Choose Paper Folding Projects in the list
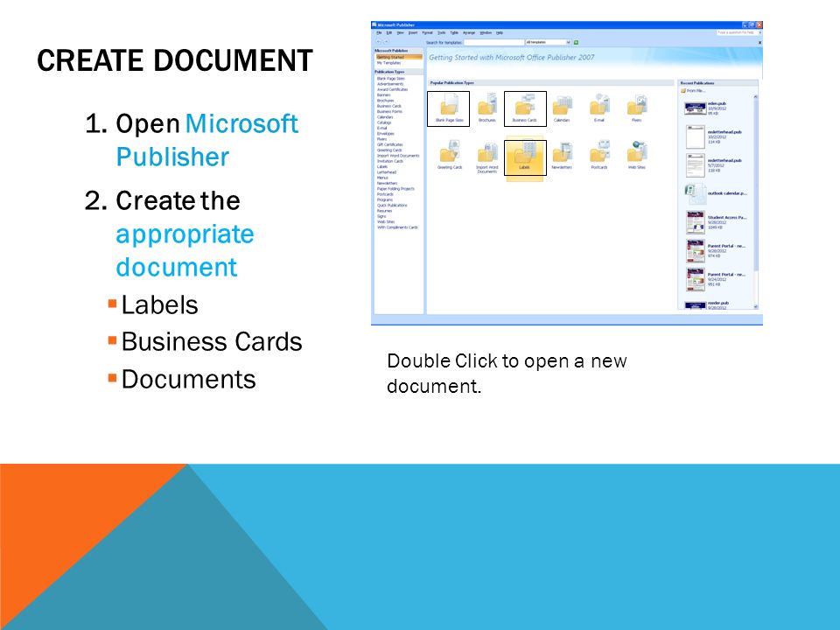This screenshot has height=630, width=840. click(x=395, y=189)
